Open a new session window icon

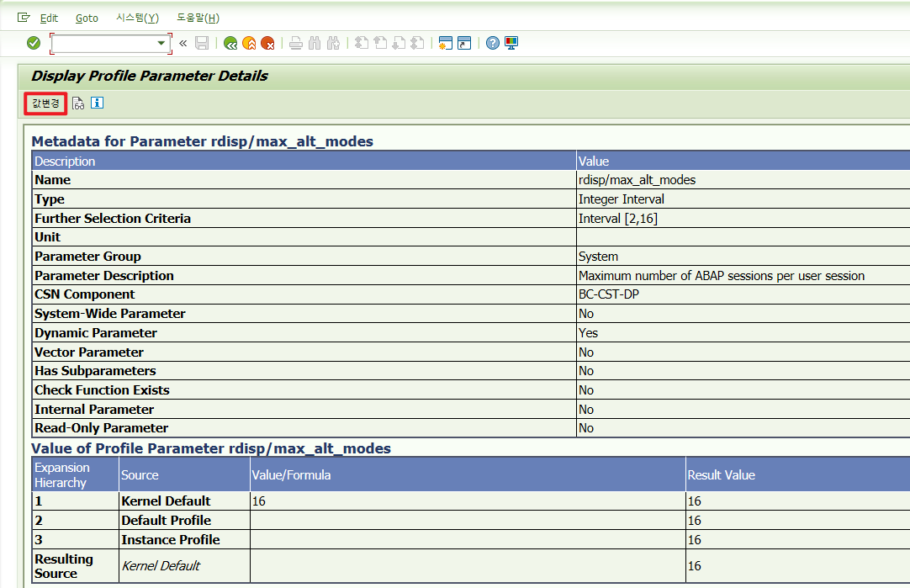(445, 43)
